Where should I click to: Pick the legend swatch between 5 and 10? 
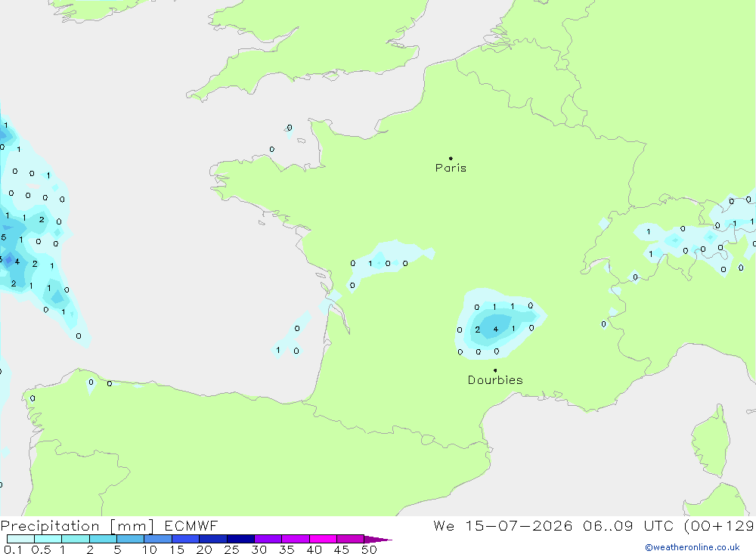pos(131,539)
